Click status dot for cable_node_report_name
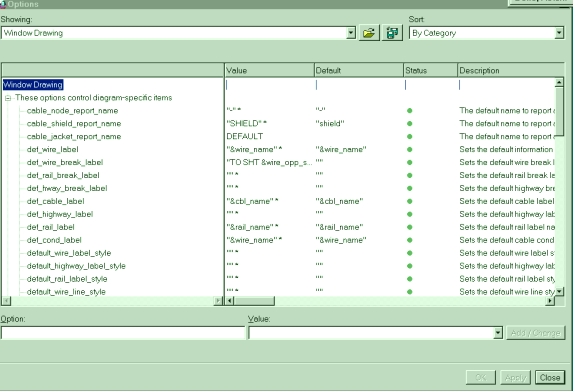 (x=410, y=111)
